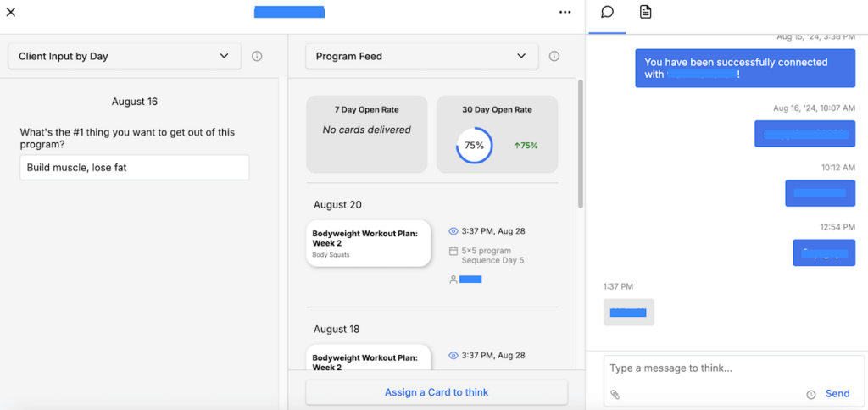Image resolution: width=868 pixels, height=410 pixels.
Task: Click the attachment paperclip icon
Action: pyautogui.click(x=615, y=394)
